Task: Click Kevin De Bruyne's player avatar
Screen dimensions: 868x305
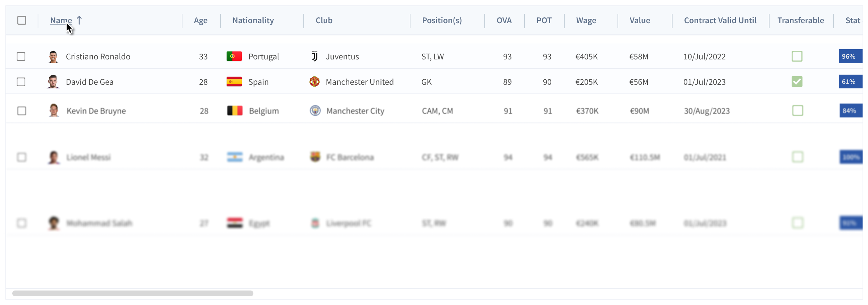Action: coord(54,110)
